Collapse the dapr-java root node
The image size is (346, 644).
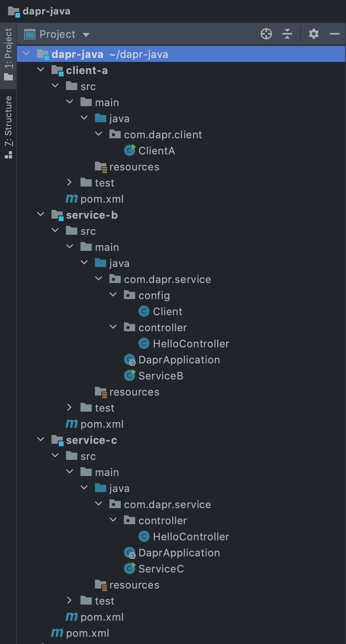(x=26, y=53)
